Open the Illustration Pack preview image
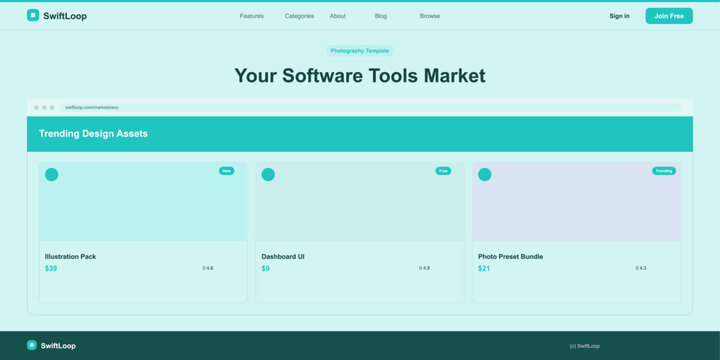 143,202
